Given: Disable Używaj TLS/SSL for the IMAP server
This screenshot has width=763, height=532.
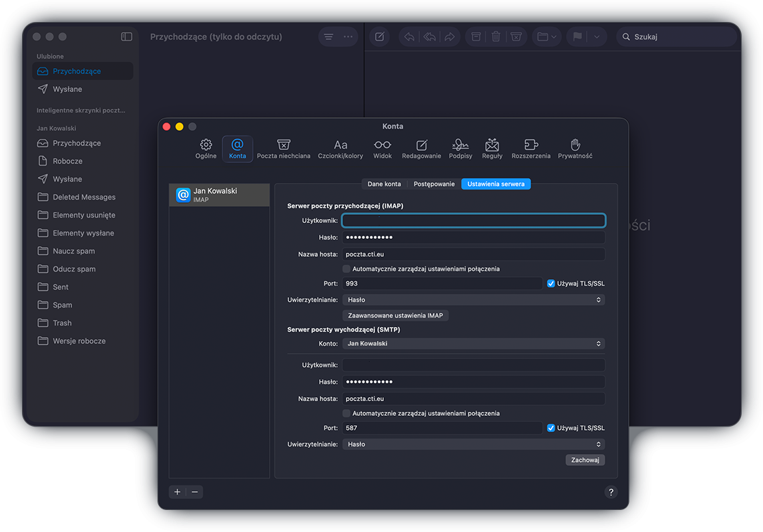Looking at the screenshot, I should click(551, 283).
